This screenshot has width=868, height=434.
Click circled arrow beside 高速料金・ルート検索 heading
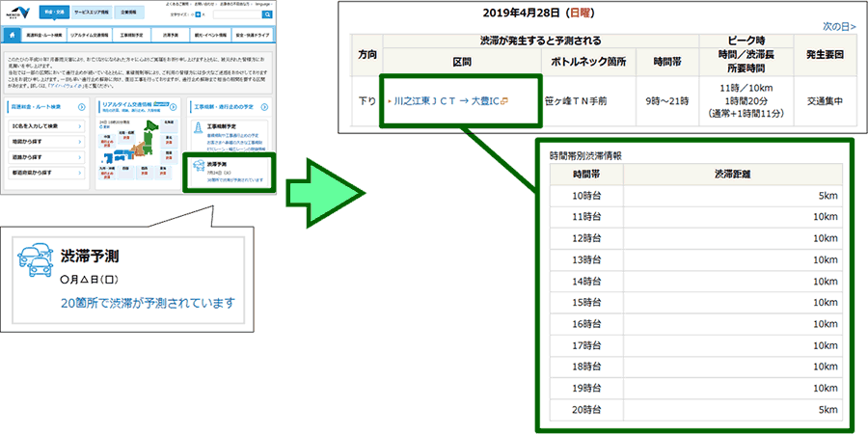point(81,107)
